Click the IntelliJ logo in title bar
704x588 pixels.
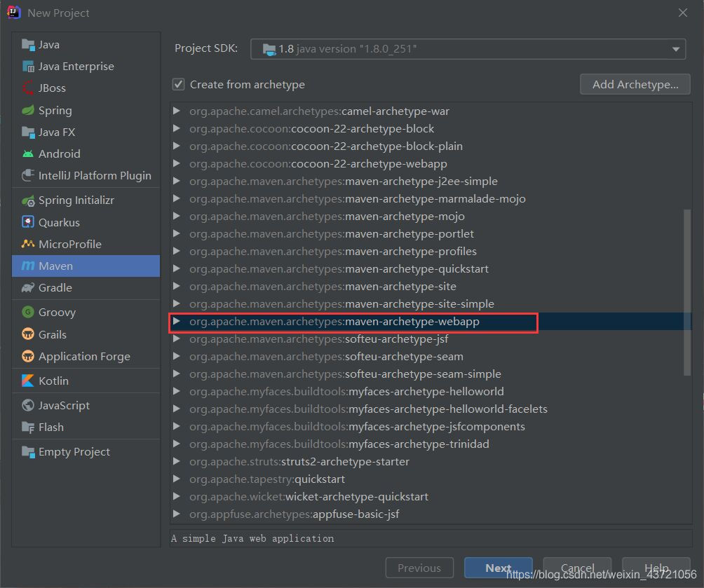click(13, 13)
